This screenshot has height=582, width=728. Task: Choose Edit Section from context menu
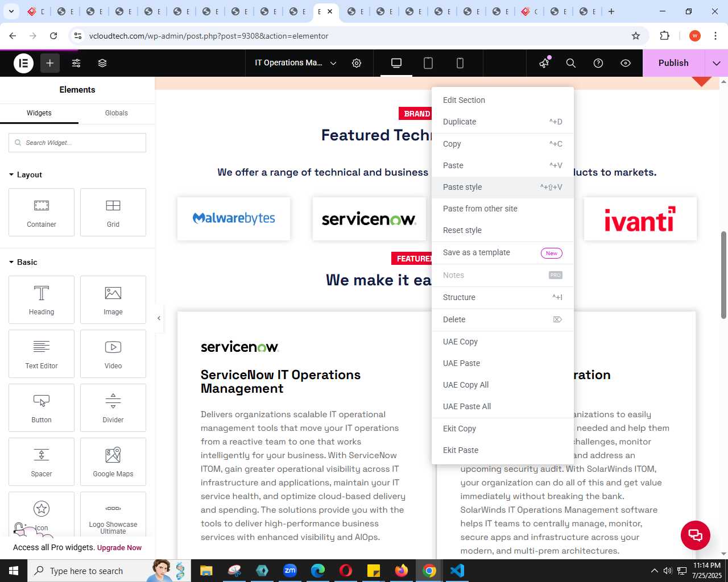pyautogui.click(x=503, y=100)
